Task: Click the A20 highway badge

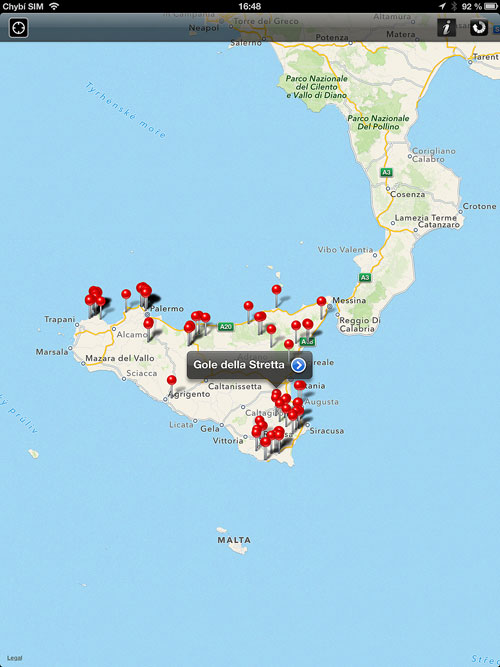Action: pyautogui.click(x=226, y=327)
